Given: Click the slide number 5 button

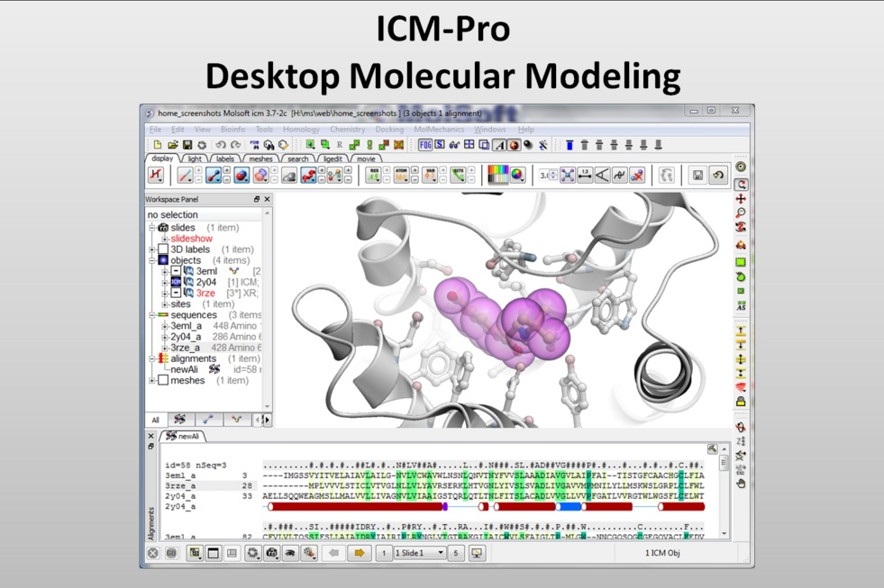Looking at the screenshot, I should coord(456,553).
